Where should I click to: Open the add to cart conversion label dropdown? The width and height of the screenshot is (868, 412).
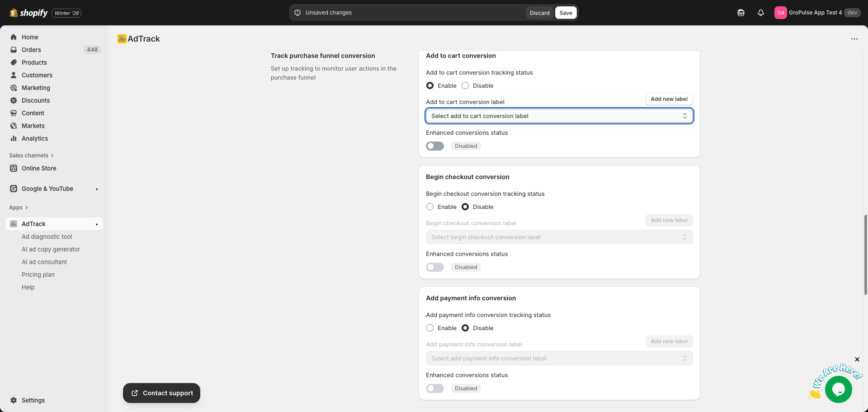(559, 116)
